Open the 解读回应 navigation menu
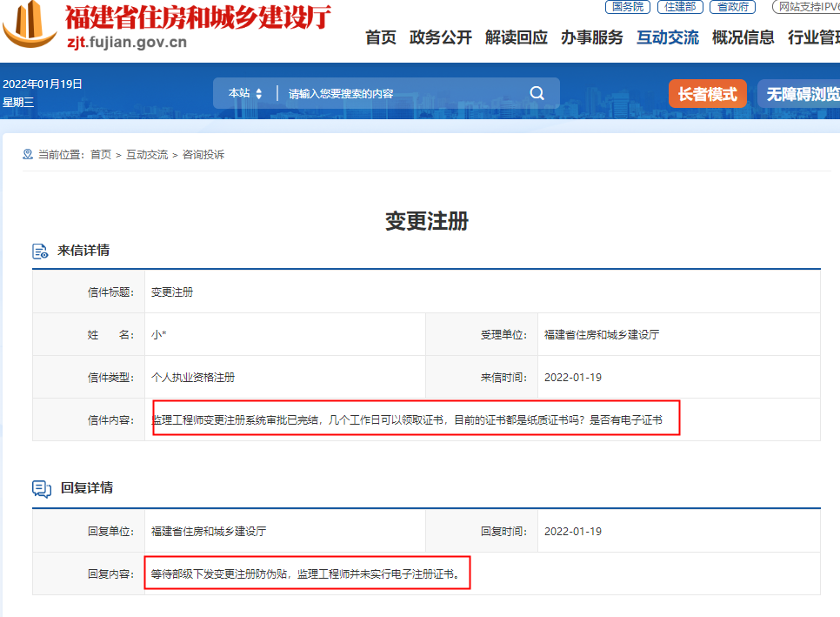 click(517, 37)
